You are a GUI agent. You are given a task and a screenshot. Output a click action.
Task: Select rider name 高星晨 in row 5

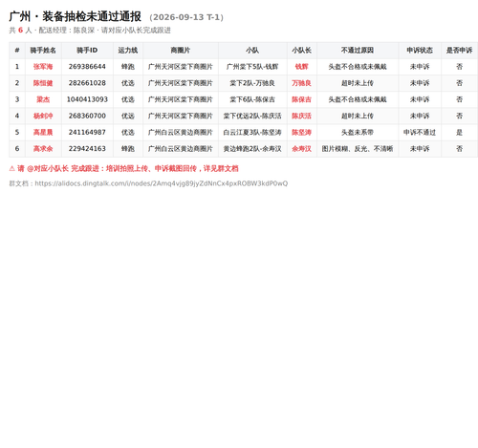click(x=43, y=133)
